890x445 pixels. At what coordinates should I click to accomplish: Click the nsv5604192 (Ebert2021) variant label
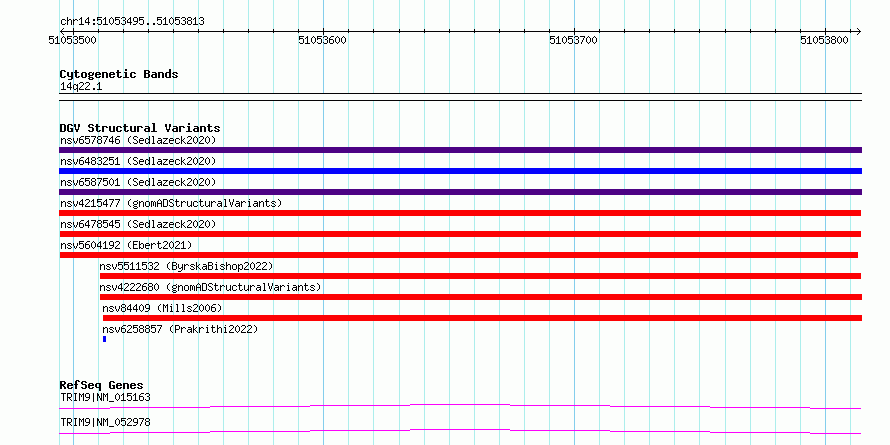point(126,245)
